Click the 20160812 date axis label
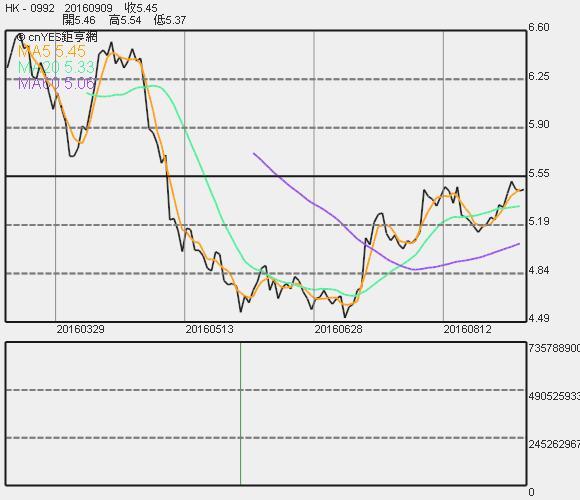 (x=467, y=329)
